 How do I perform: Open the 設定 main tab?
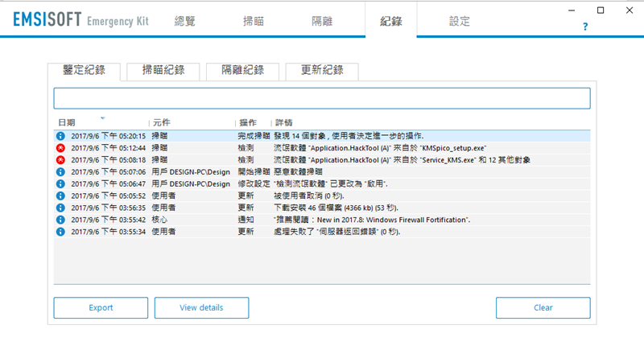point(460,22)
